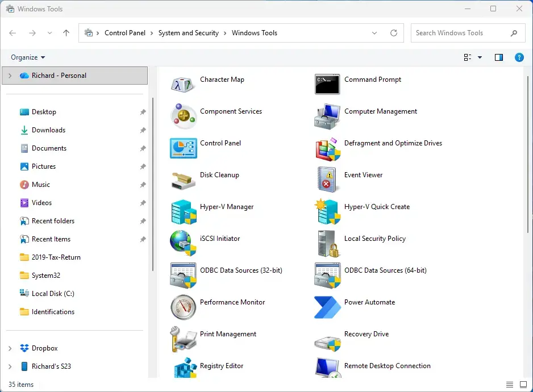533x392 pixels.
Task: Select ODBC Data Sources (64-bit) icon
Action: [327, 276]
